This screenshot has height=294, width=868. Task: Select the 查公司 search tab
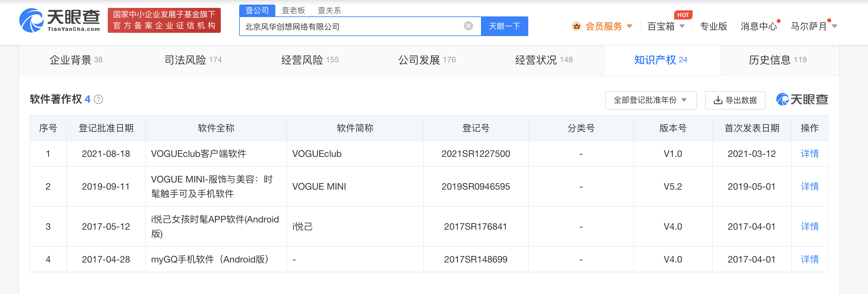pos(257,10)
